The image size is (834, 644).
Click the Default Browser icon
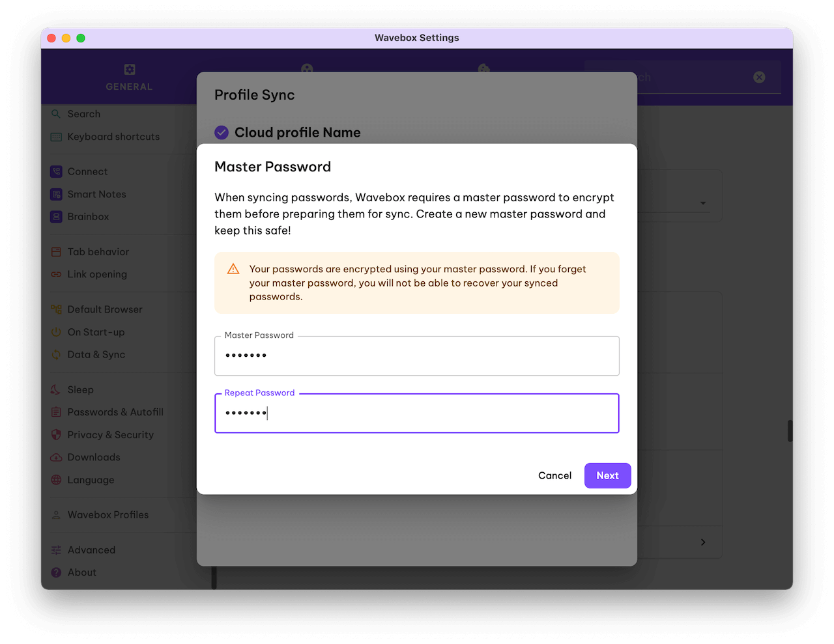pos(56,309)
